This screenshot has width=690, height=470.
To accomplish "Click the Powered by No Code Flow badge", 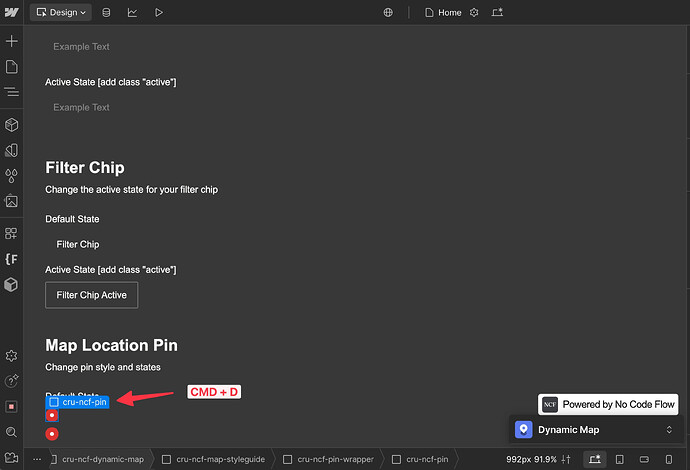I will click(x=608, y=404).
